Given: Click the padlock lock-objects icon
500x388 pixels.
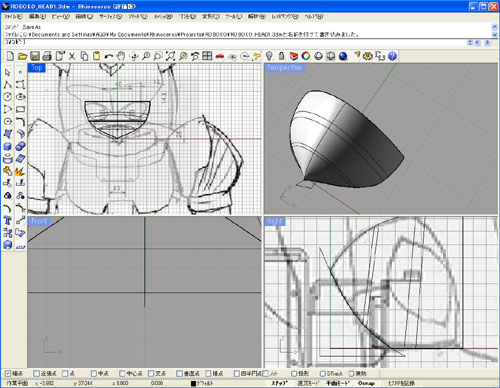Looking at the screenshot, I should point(281,56).
